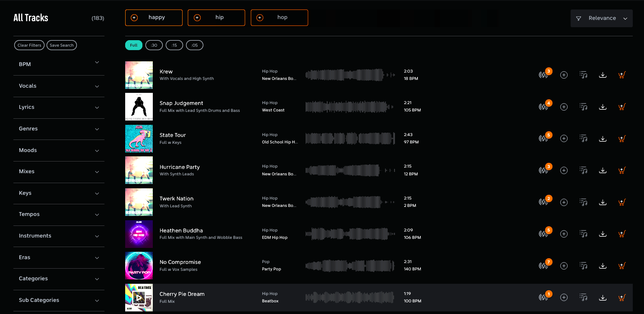
Task: Add Hurricane Party to the cart
Action: click(622, 170)
